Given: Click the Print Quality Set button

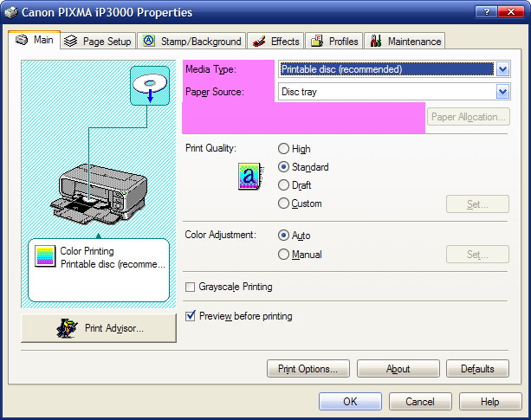Looking at the screenshot, I should [x=477, y=204].
